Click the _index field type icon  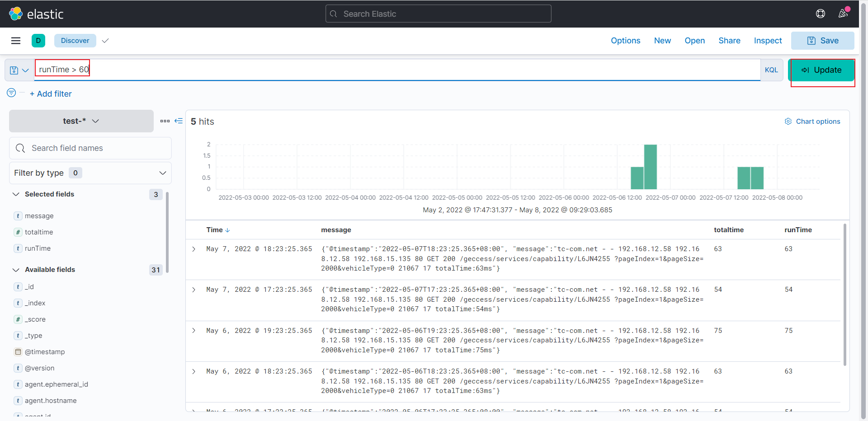point(18,303)
